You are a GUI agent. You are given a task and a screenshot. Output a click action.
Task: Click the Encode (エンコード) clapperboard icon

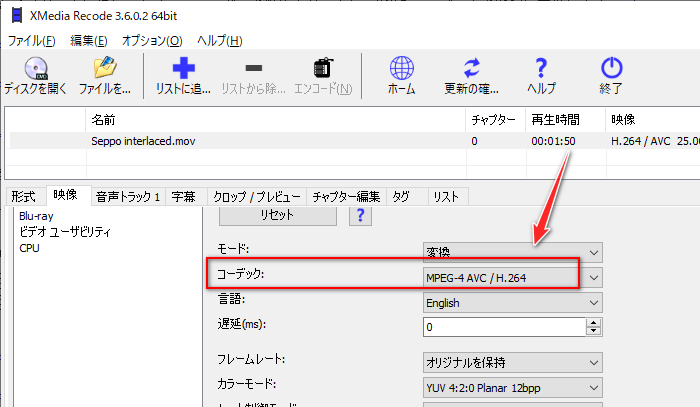[323, 68]
